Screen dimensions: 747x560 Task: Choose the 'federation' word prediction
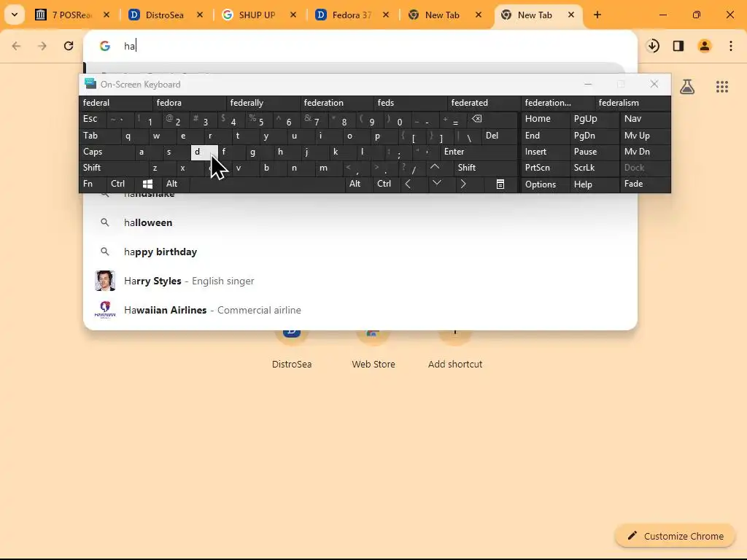[x=337, y=103]
